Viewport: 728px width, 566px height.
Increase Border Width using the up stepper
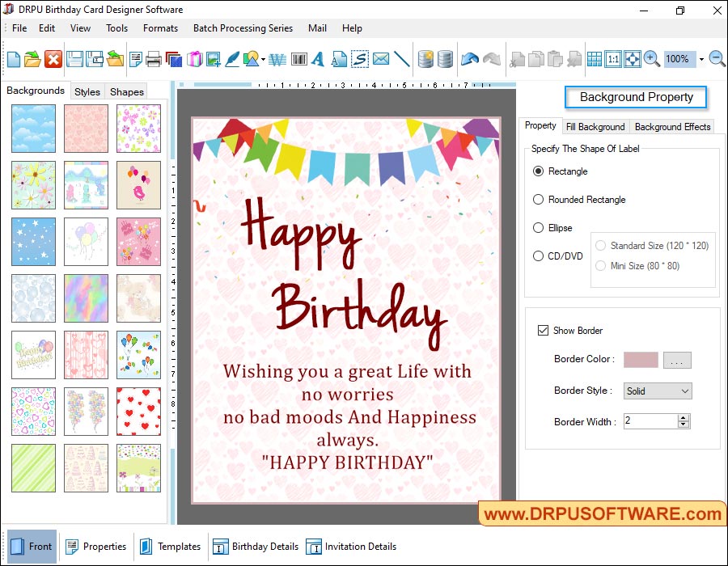coord(682,418)
